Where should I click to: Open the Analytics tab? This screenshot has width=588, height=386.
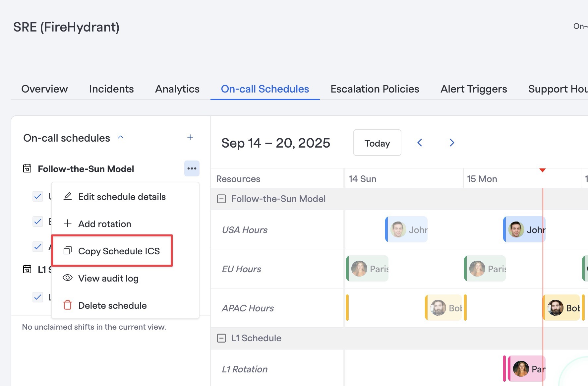click(177, 89)
